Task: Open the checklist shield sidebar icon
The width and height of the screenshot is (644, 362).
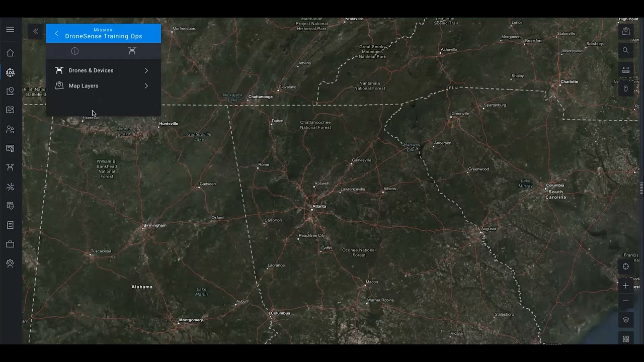Action: (10, 206)
